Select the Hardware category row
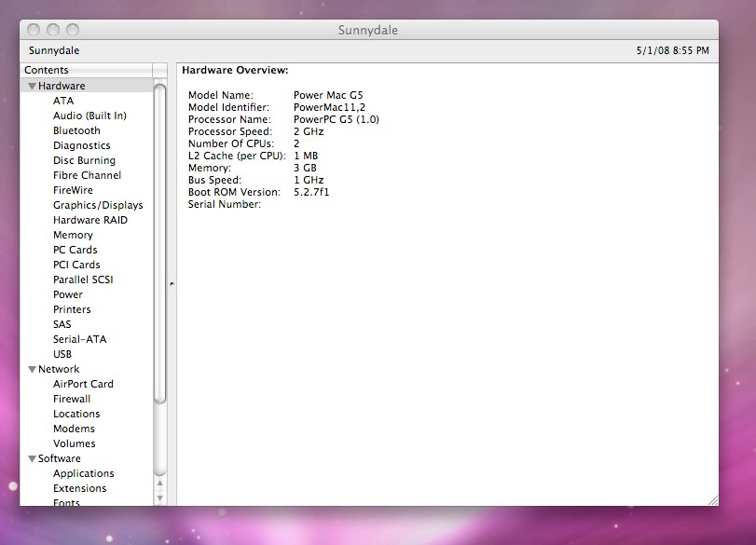756x545 pixels. click(x=87, y=86)
